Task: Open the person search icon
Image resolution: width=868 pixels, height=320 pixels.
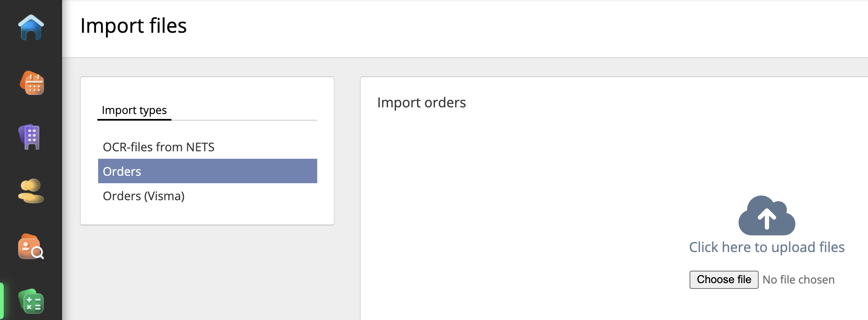Action: pyautogui.click(x=31, y=247)
